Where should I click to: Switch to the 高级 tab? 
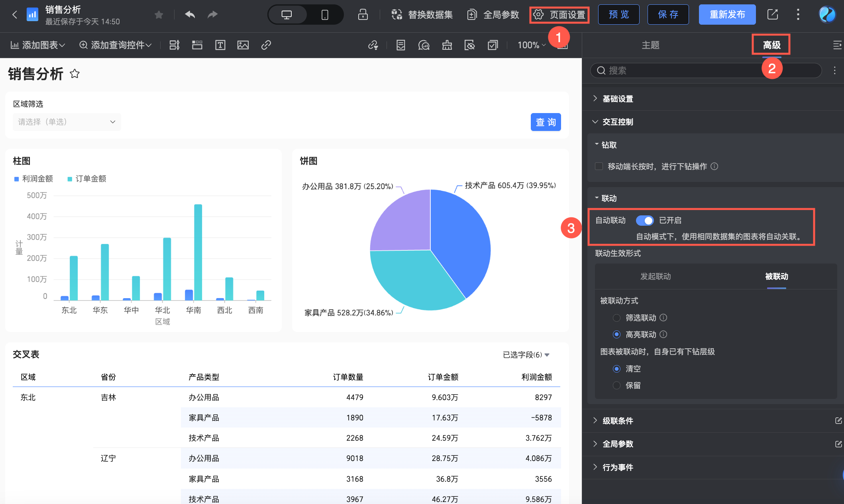(771, 45)
